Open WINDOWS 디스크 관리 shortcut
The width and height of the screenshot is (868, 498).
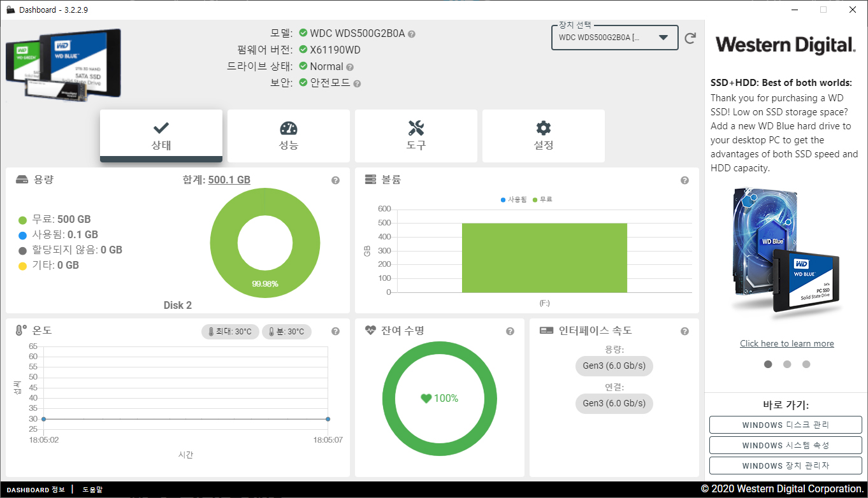tap(786, 425)
